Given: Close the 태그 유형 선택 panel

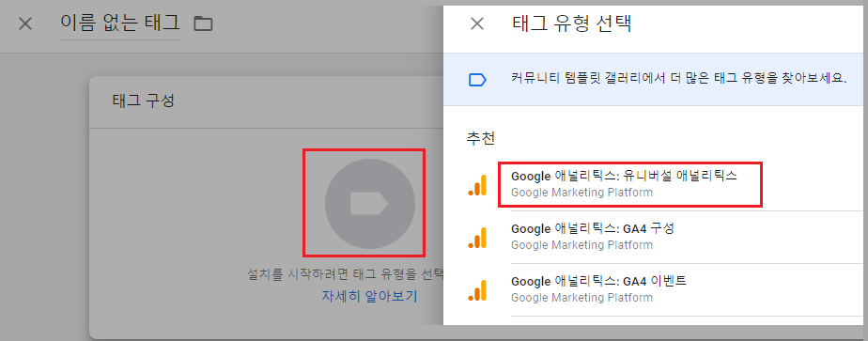Looking at the screenshot, I should pos(476,23).
